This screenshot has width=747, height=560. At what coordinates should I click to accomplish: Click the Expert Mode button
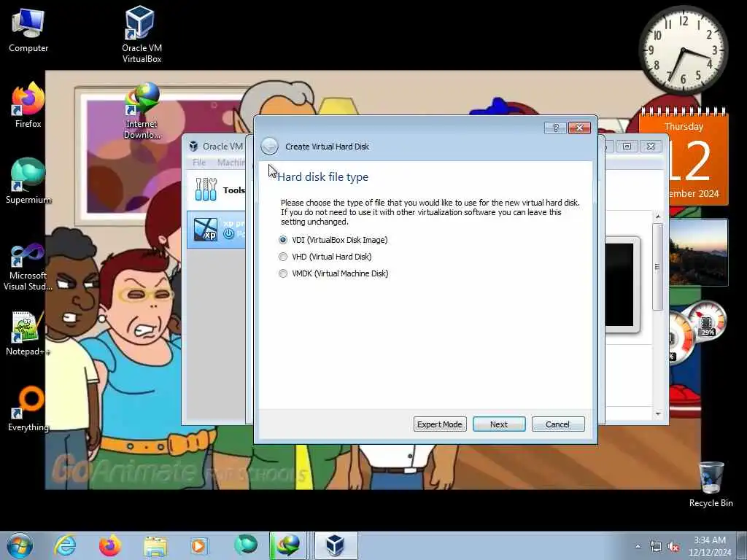pos(439,424)
